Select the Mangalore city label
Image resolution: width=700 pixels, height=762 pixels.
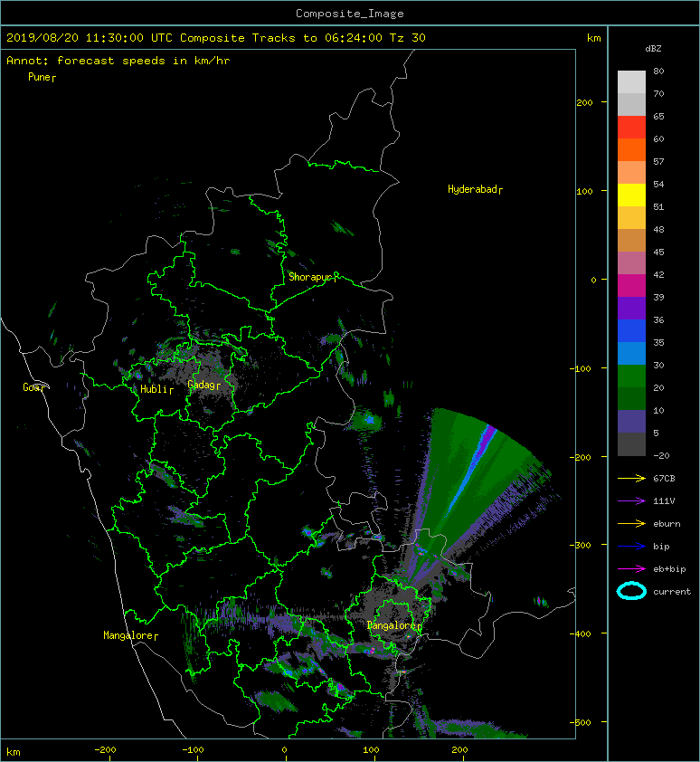click(x=130, y=635)
